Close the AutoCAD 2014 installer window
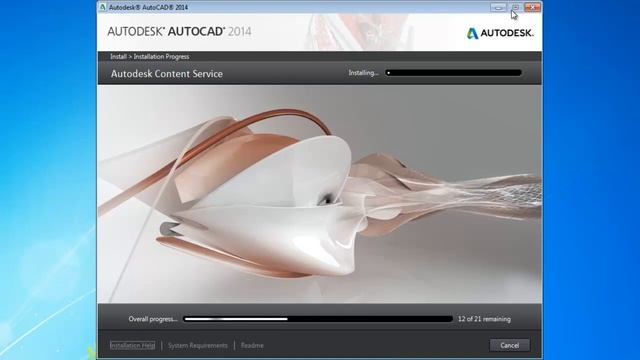 pyautogui.click(x=532, y=7)
